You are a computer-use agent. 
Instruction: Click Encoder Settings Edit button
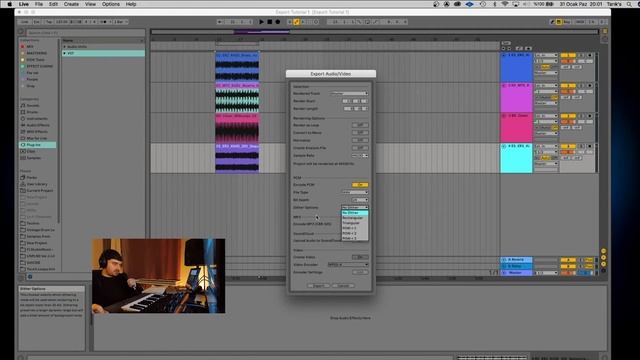360,272
